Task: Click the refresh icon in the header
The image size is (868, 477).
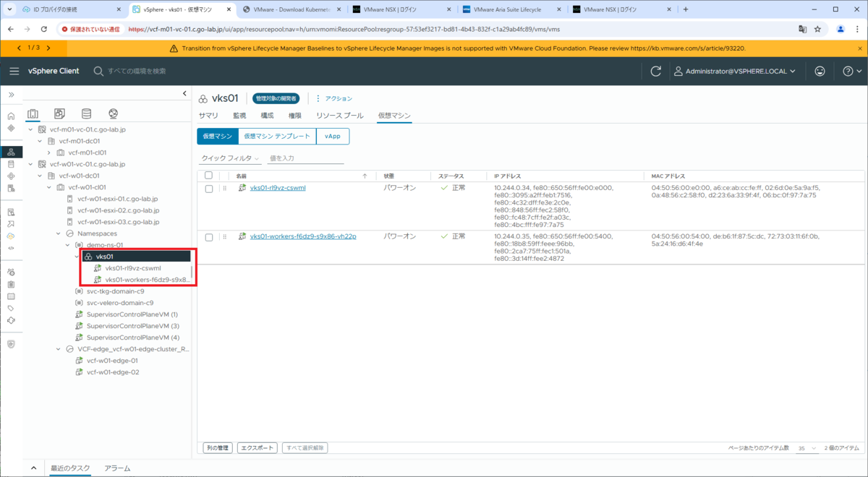Action: (656, 72)
